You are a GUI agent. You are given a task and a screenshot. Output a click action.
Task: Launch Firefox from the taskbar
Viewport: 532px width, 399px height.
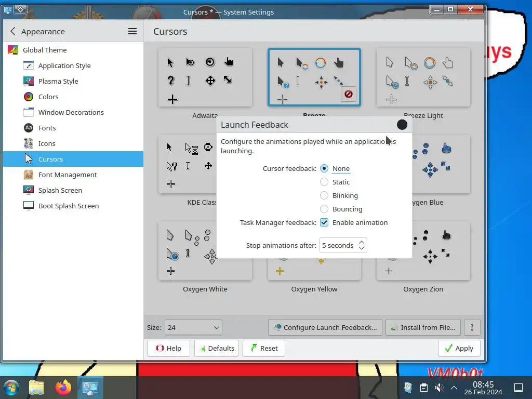[63, 388]
